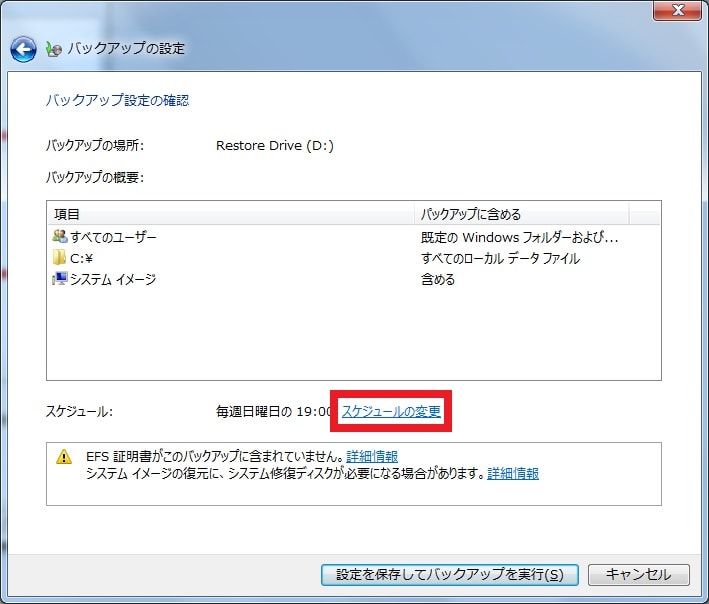Select the すべてのユーザー row
Screen dimensions: 709x604
tap(354, 237)
